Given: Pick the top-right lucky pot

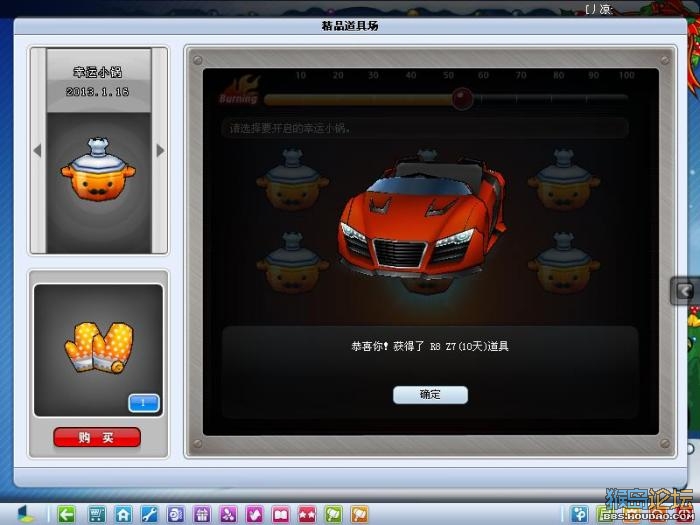Looking at the screenshot, I should (x=564, y=180).
